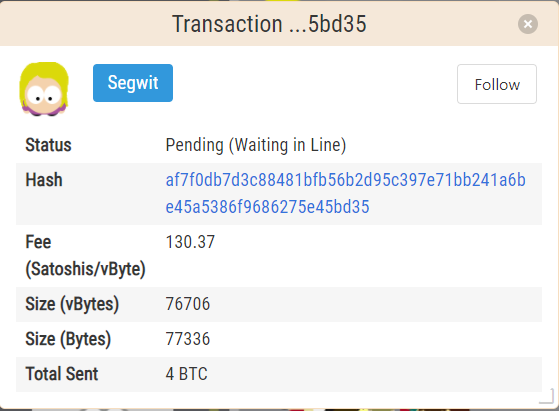The height and width of the screenshot is (411, 559).
Task: Select the Status row label
Action: (48, 145)
